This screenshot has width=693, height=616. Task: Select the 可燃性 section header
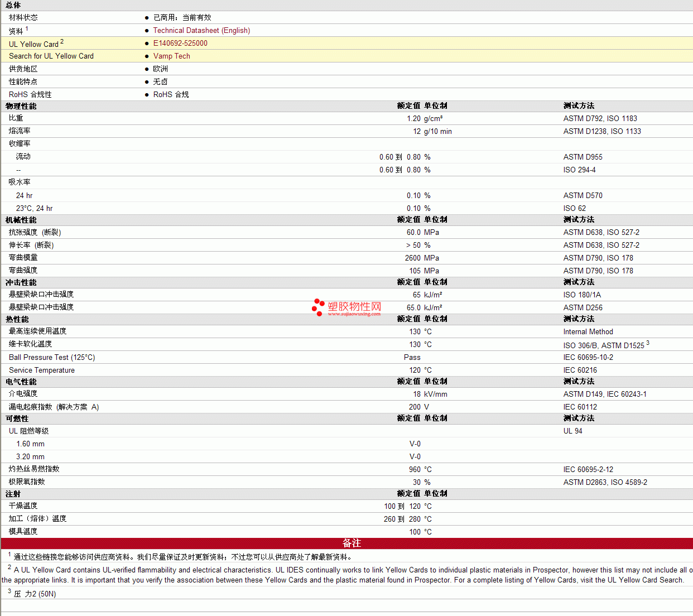pyautogui.click(x=17, y=418)
